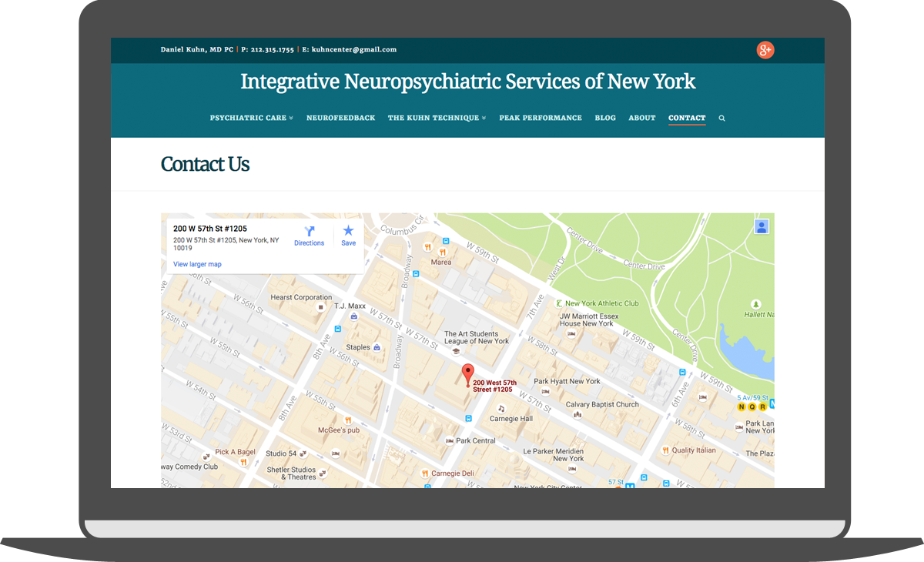Click the Carnegie Hall music note icon

pyautogui.click(x=501, y=409)
